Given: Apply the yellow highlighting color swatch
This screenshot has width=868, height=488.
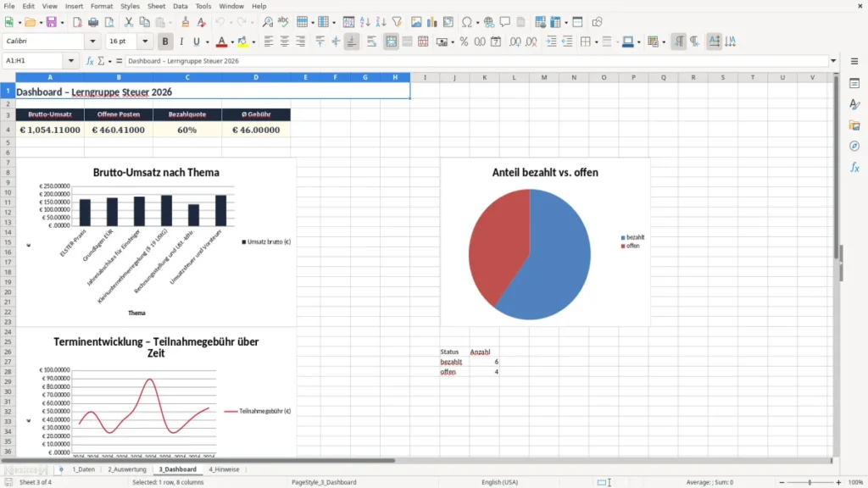Looking at the screenshot, I should [x=242, y=42].
